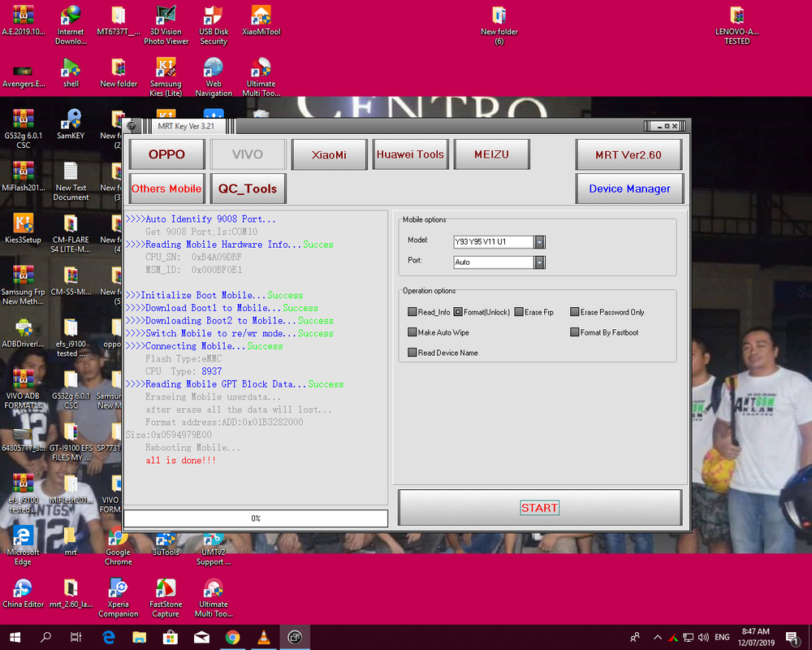The width and height of the screenshot is (812, 650).
Task: Switch to the QC_Tools tab
Action: (x=248, y=188)
